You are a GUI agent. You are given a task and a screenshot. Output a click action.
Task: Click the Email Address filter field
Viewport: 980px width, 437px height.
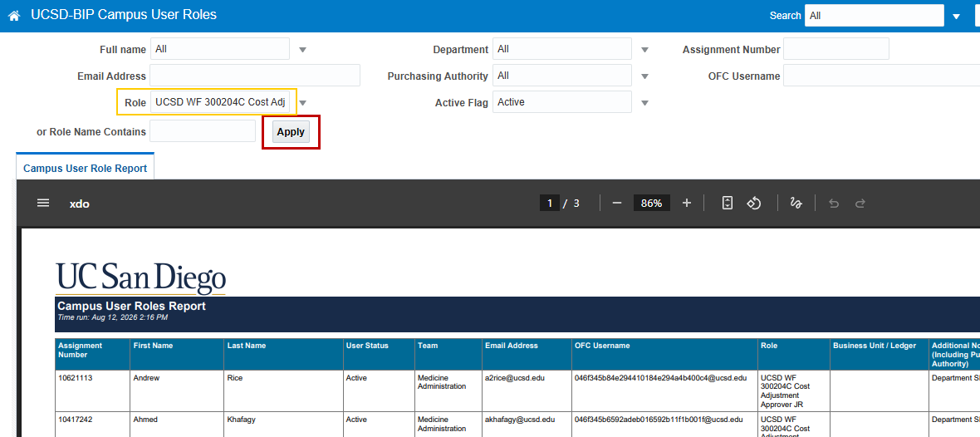(255, 75)
